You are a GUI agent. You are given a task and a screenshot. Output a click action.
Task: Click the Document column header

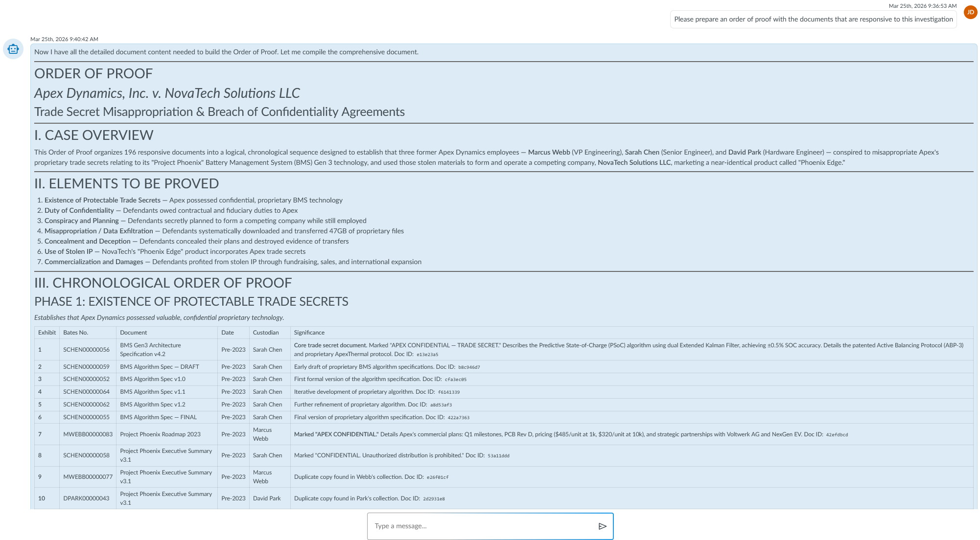pos(133,333)
